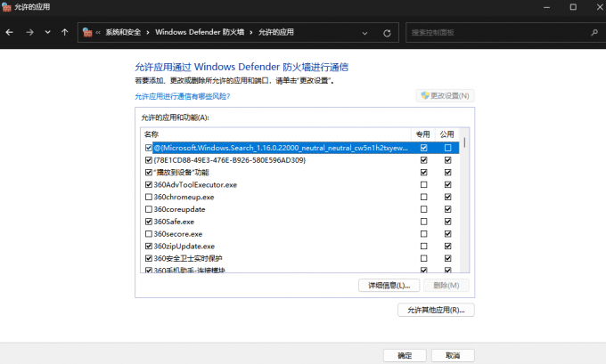Toggle public checkbox for 360安全卫士实时保护
Screen dimensions: 606x364
coord(448,259)
